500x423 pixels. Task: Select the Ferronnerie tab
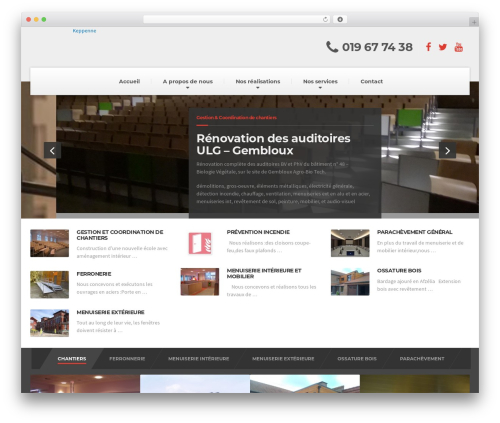click(x=127, y=359)
